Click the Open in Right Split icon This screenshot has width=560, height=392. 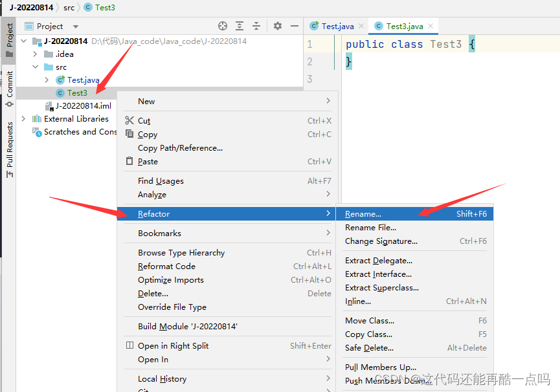pyautogui.click(x=129, y=345)
